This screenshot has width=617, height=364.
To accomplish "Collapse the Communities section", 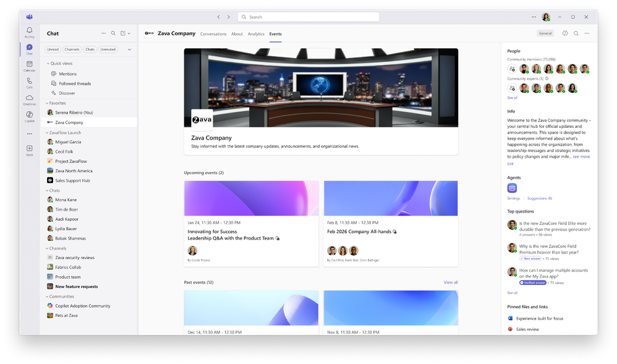I will click(60, 296).
